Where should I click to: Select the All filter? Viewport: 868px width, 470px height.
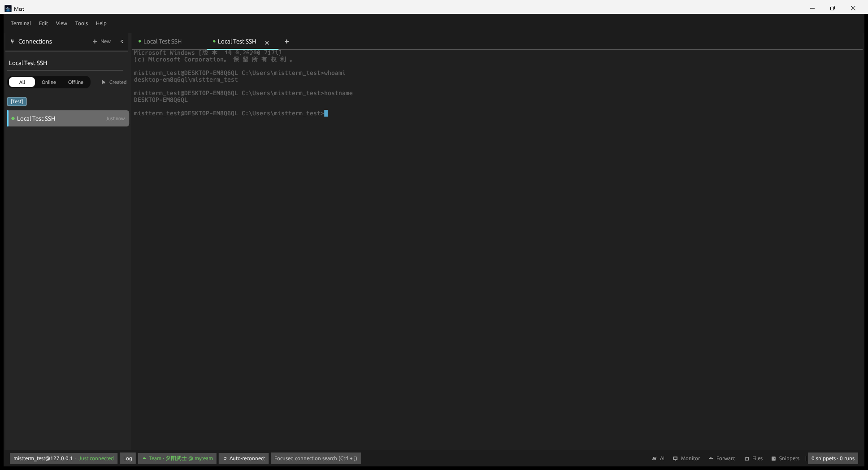click(22, 82)
